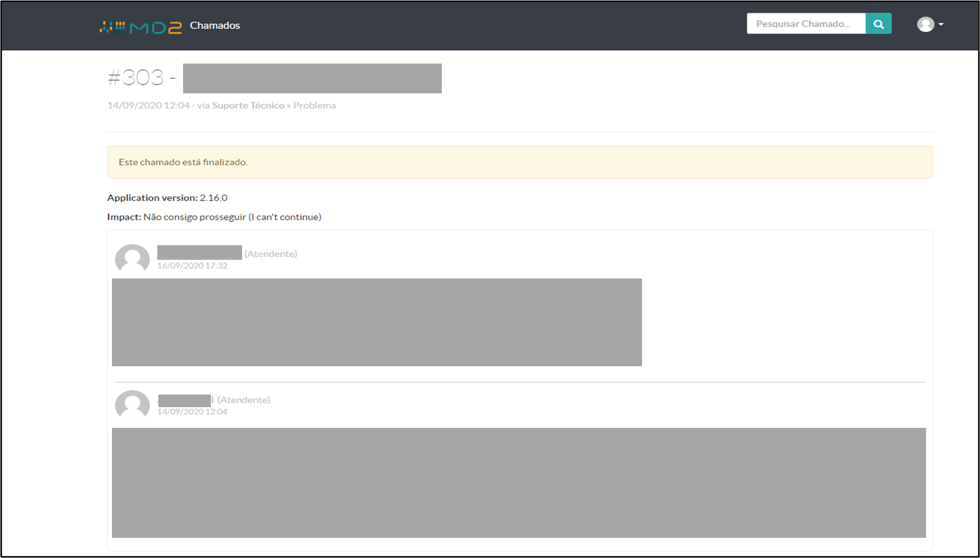
Task: Open the Chamados menu item
Action: 215,25
